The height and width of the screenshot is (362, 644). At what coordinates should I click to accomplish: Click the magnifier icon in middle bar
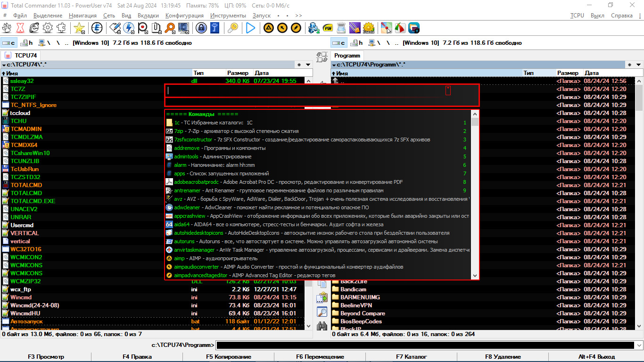(322, 312)
